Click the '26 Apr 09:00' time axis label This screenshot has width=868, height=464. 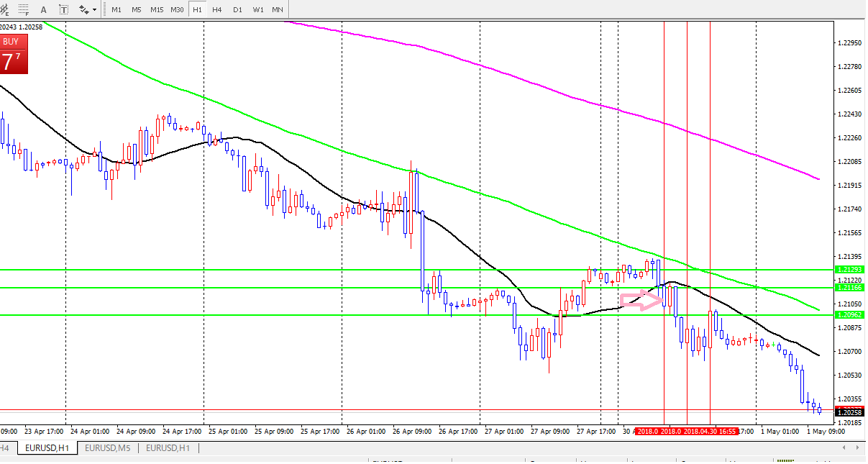[411, 432]
